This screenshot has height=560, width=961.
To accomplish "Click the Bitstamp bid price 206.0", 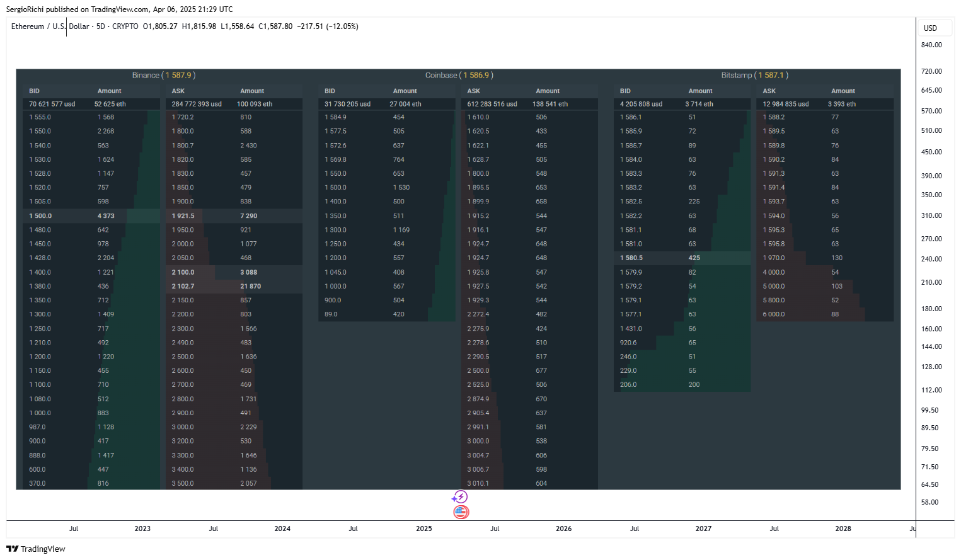I will click(x=628, y=385).
